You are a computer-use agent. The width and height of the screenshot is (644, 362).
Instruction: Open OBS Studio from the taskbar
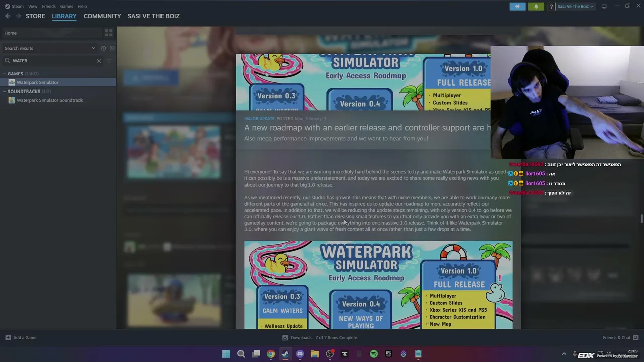(x=330, y=354)
